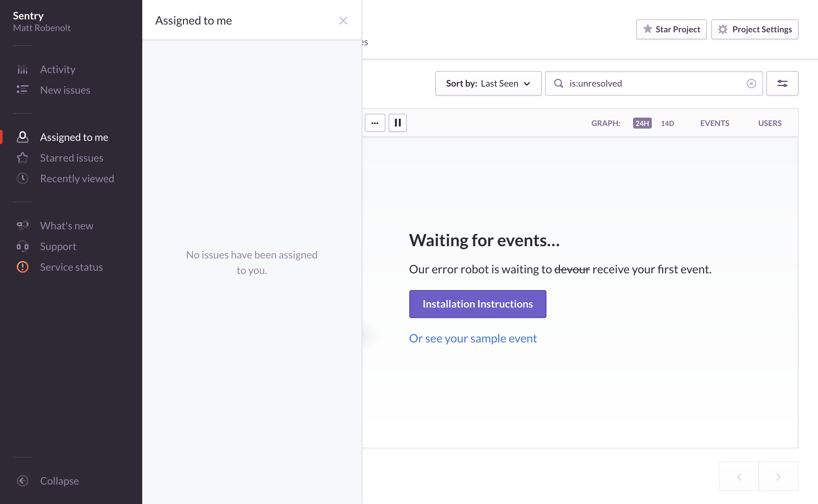Clear the search query with x icon
818x504 pixels.
751,83
